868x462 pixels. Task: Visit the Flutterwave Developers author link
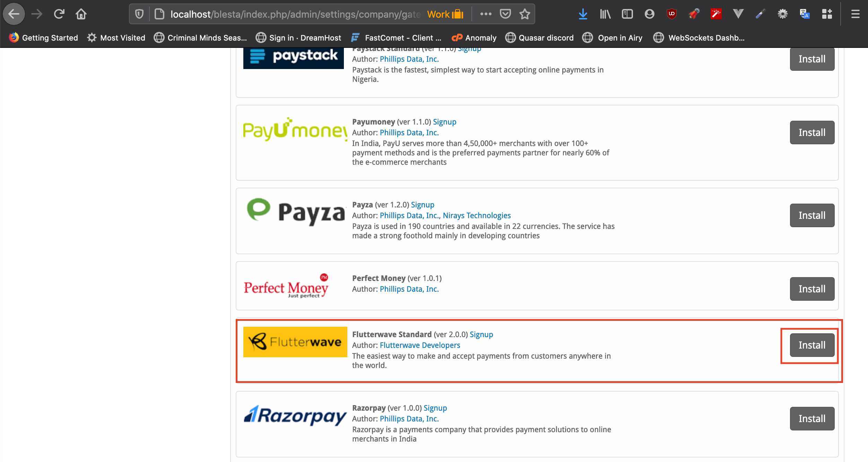pyautogui.click(x=420, y=345)
